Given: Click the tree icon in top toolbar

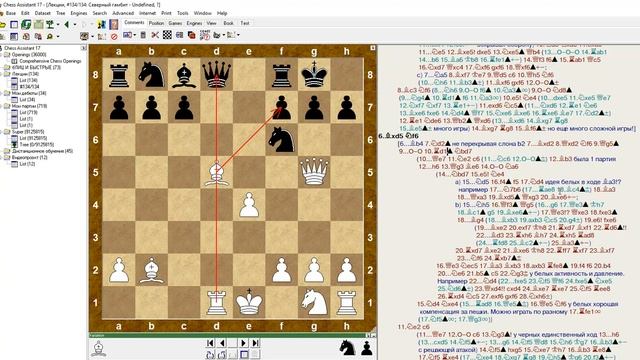Looking at the screenshot, I should [49, 24].
